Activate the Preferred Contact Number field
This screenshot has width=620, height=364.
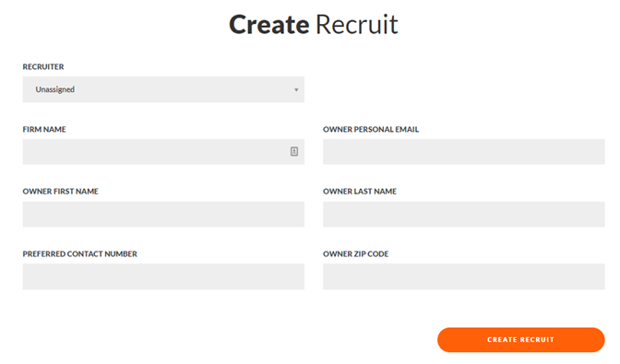point(163,276)
